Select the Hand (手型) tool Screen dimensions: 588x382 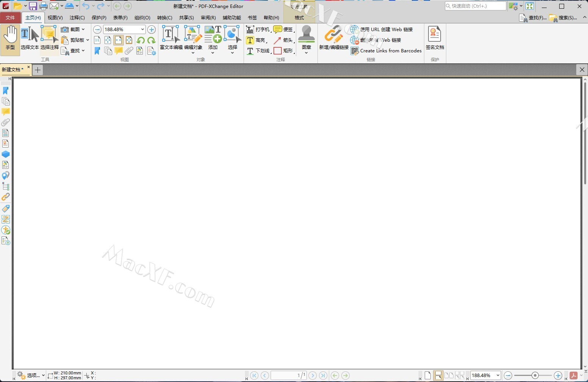[x=10, y=40]
